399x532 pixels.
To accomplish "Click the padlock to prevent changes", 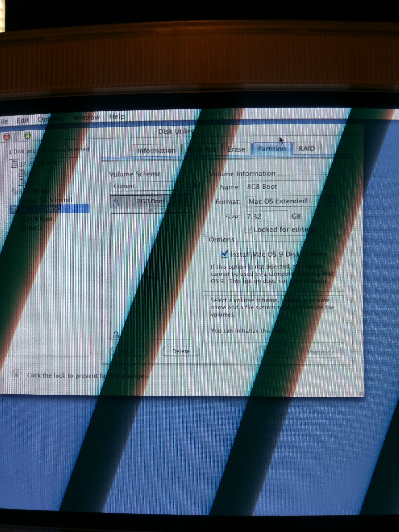I will [17, 375].
